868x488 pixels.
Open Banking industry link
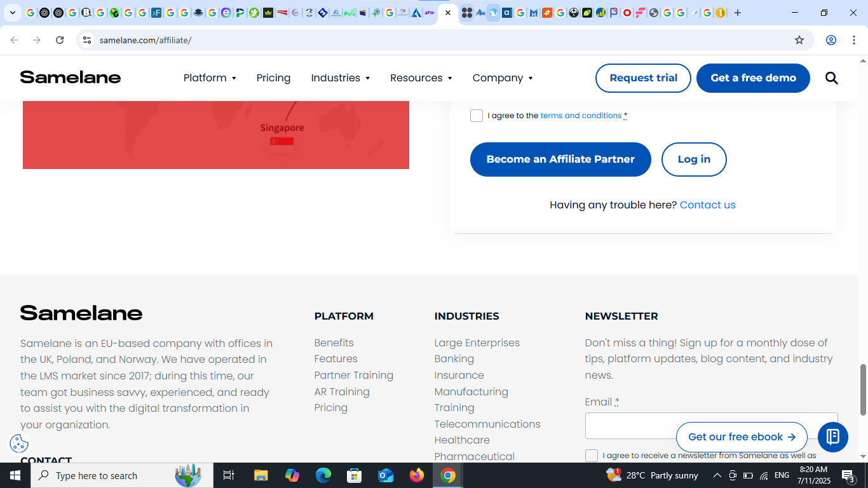[x=454, y=359]
